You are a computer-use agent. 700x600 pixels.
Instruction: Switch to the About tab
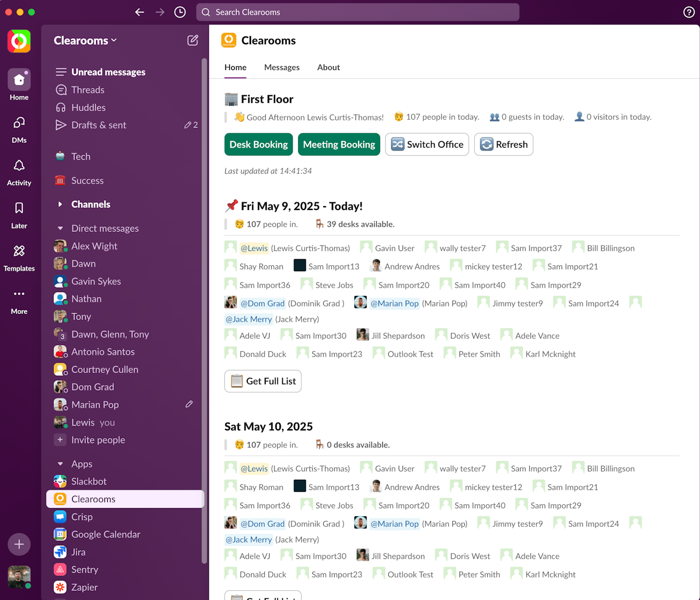point(328,67)
